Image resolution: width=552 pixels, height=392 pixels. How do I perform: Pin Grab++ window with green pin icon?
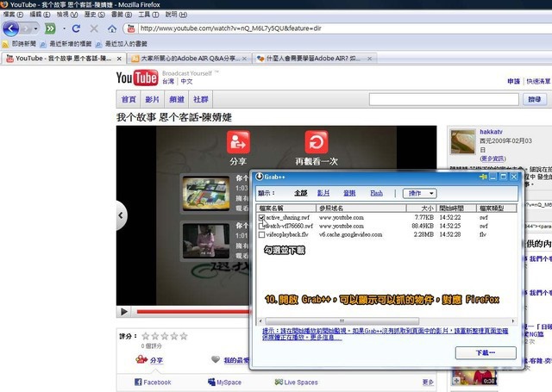point(483,177)
